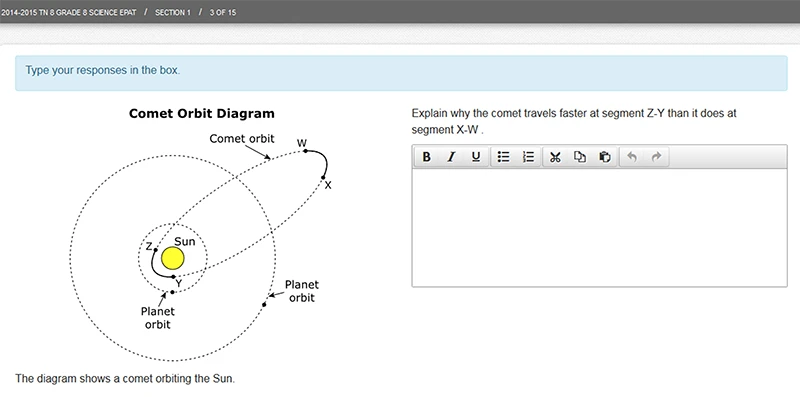Click inside the response text box
Viewport: 800px width, 397px height.
click(x=599, y=228)
